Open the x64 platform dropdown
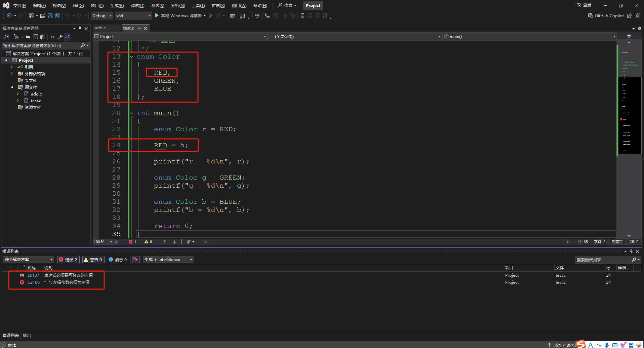 [x=133, y=15]
